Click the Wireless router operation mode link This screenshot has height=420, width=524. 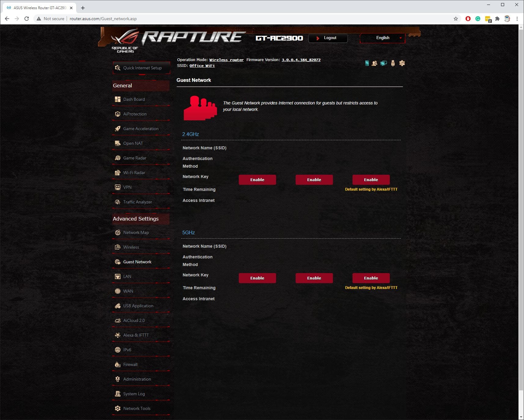[x=226, y=60]
